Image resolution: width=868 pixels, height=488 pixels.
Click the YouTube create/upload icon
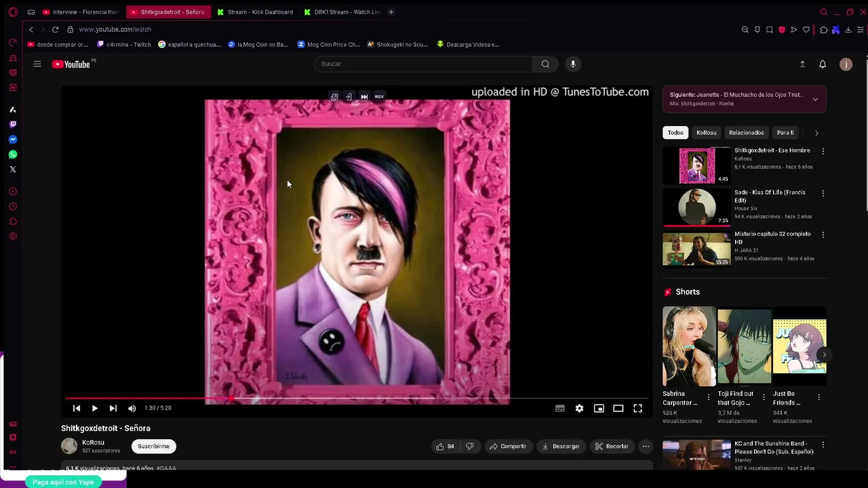pos(802,64)
